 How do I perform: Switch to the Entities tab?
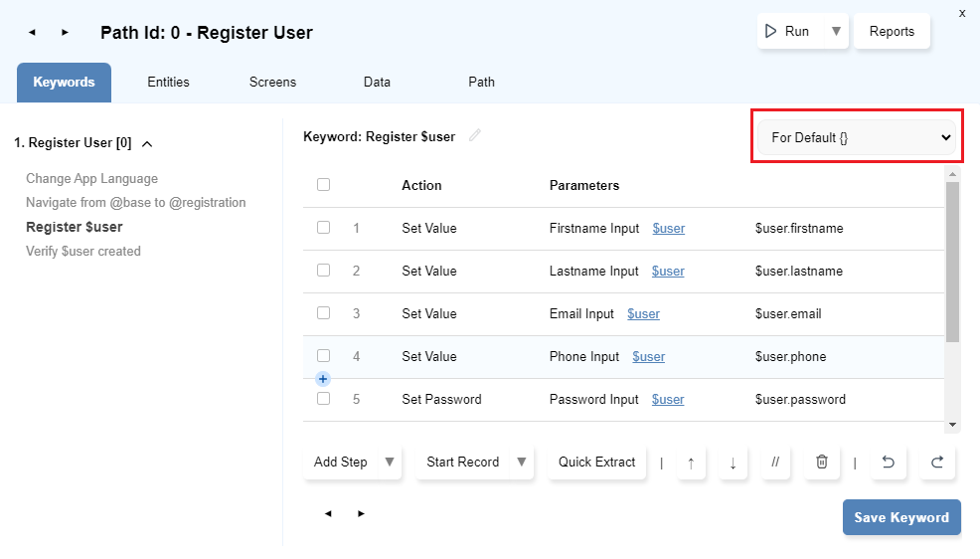tap(168, 83)
